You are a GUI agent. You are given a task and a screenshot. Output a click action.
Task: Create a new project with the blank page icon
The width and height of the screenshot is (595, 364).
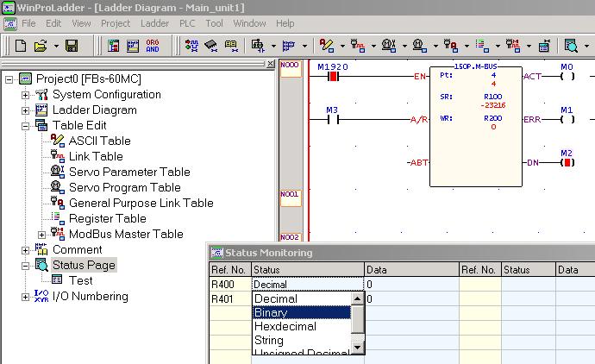click(x=21, y=46)
